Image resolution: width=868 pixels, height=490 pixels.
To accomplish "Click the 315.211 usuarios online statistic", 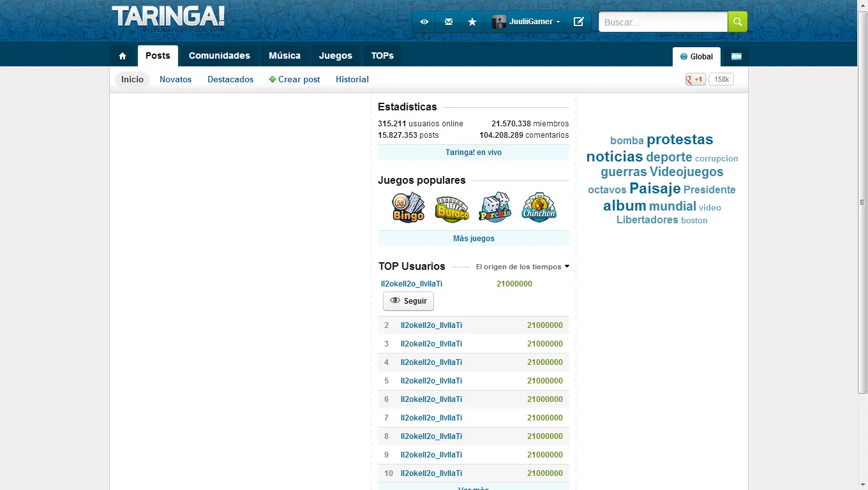I will 421,124.
